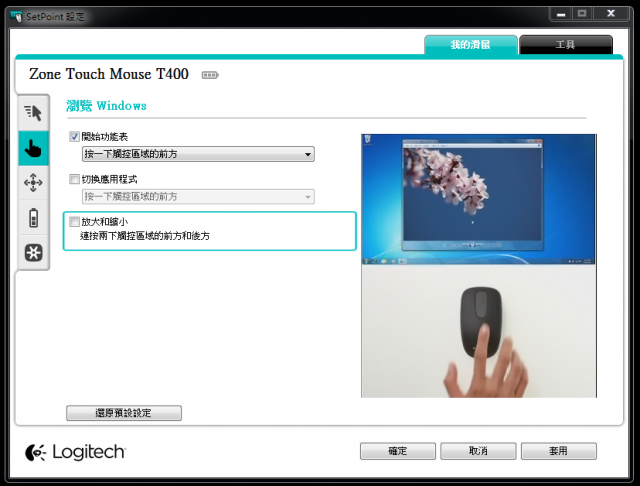Click the Logitech logo
640x486 pixels.
coord(76,452)
